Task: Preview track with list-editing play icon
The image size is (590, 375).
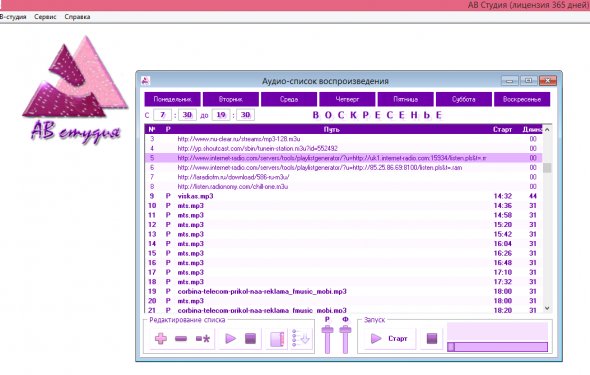Action: point(230,339)
